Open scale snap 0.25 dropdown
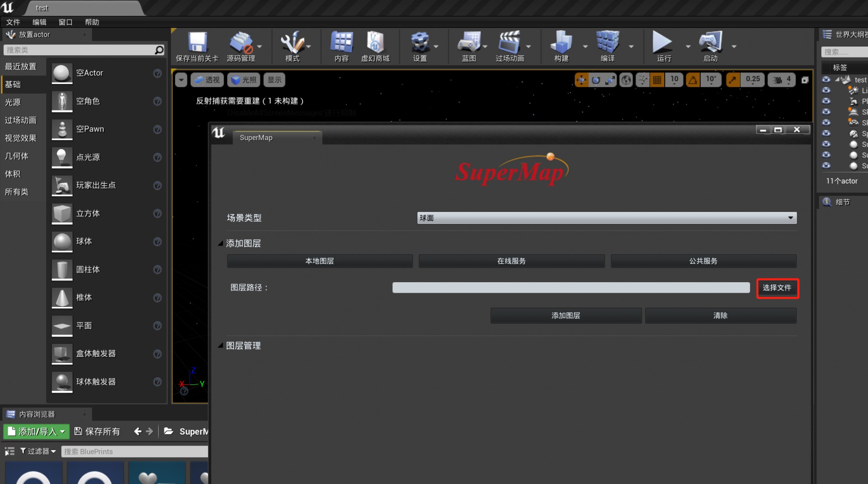This screenshot has width=868, height=484. tap(753, 80)
